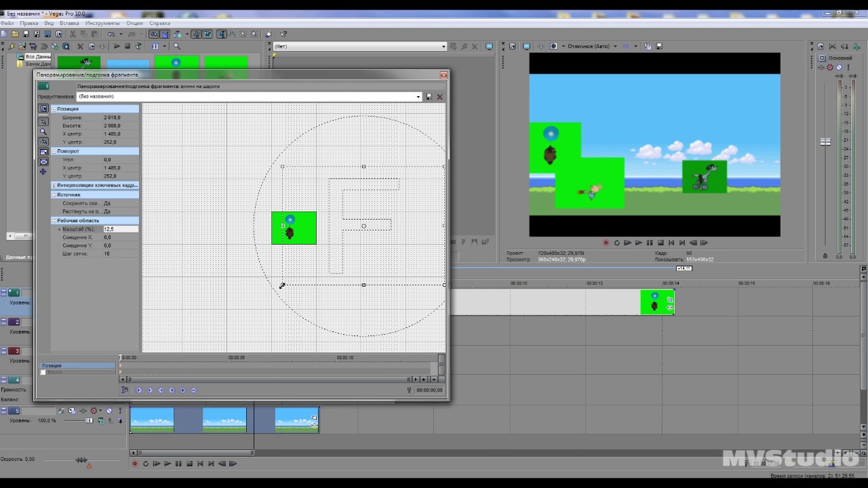
Task: Collapse the Источник section
Action: (54, 195)
